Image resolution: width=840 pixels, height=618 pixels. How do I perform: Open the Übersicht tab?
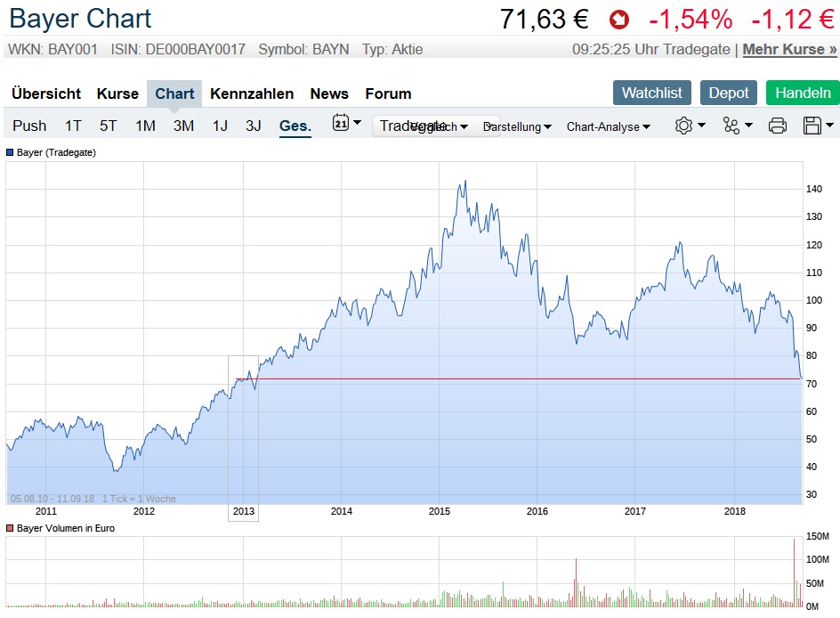[46, 94]
